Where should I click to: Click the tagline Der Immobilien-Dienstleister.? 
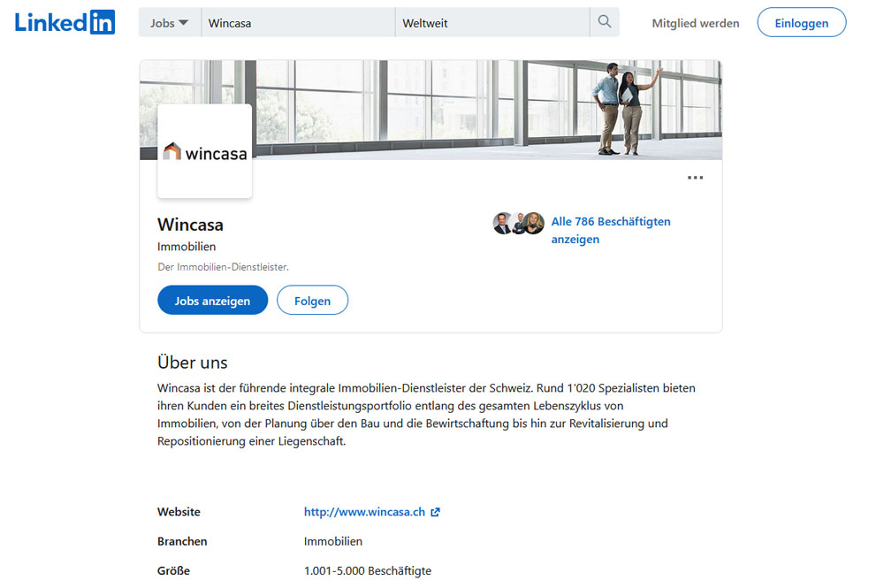(x=223, y=267)
